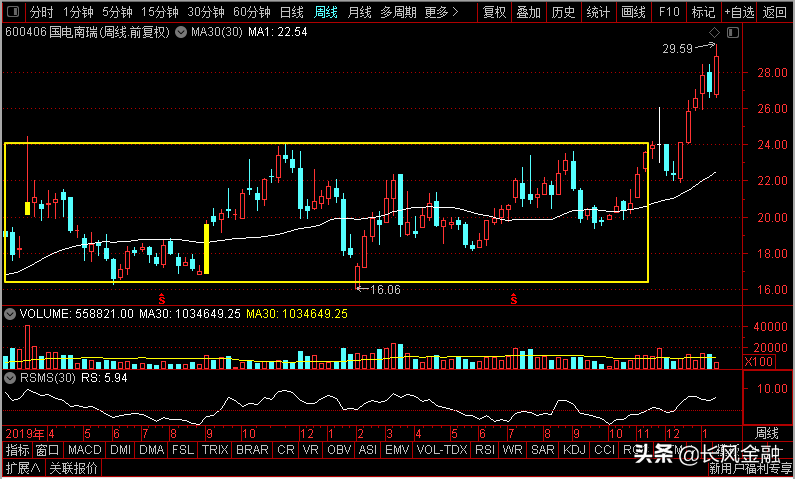Activate the 画线 drawing tool button
Viewport: 795px width, 479px height.
tap(633, 12)
